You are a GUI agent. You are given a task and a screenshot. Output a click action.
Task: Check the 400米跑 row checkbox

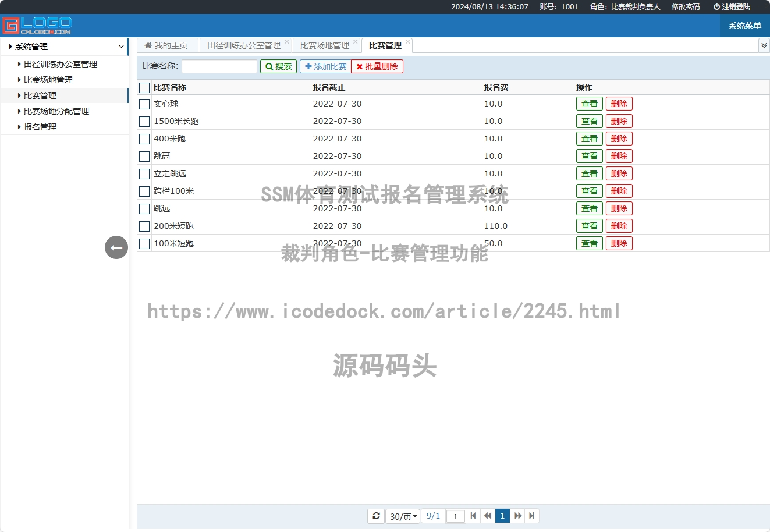[144, 139]
